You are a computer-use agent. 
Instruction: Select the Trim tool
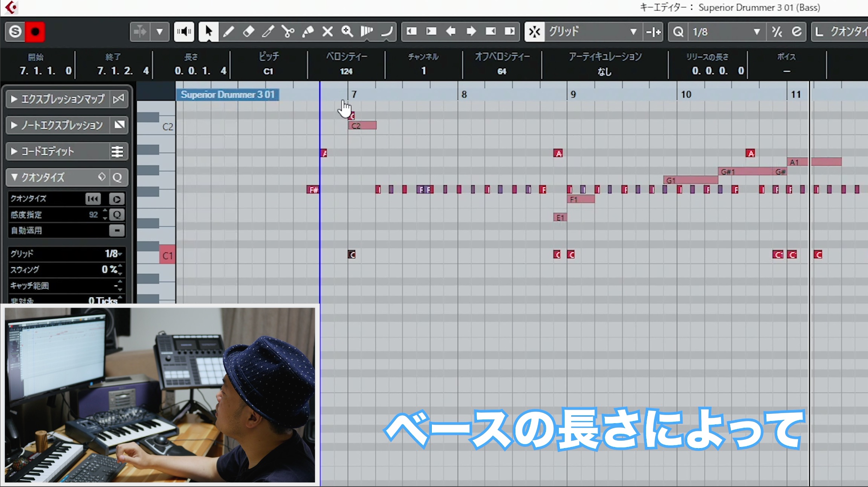(268, 32)
